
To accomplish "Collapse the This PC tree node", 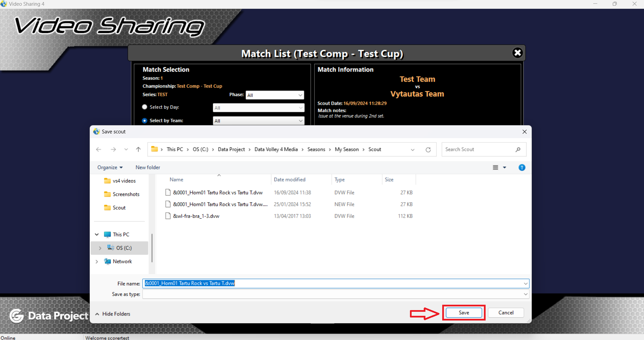I will click(x=97, y=235).
